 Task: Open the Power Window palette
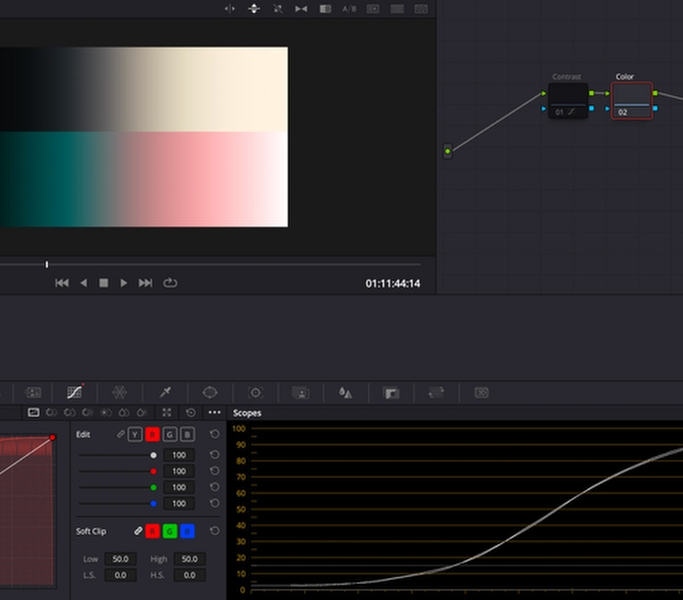[x=210, y=393]
